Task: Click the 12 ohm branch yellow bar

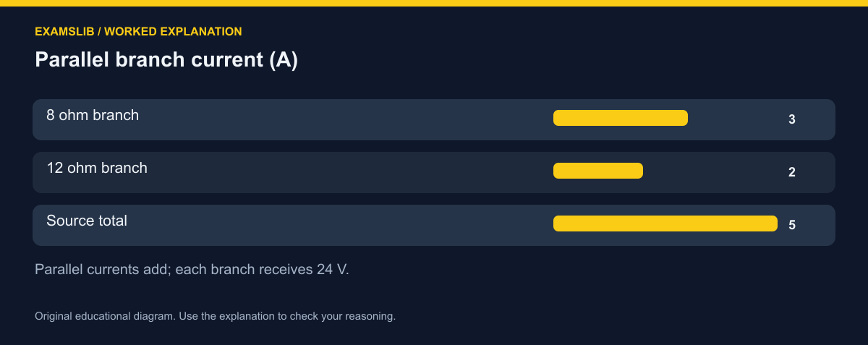Action: (597, 171)
